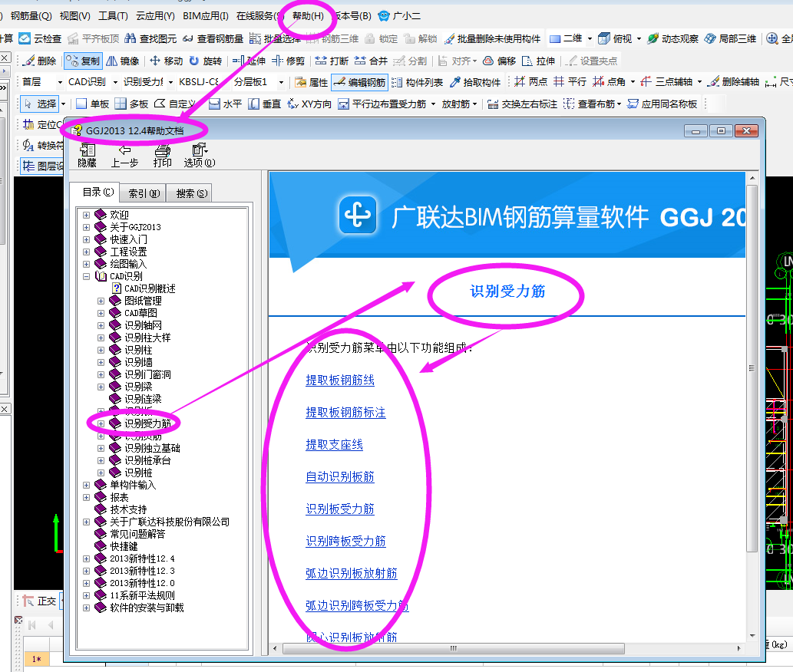This screenshot has height=672, width=793.
Task: Choose 多板 multi slab option
Action: [131, 104]
